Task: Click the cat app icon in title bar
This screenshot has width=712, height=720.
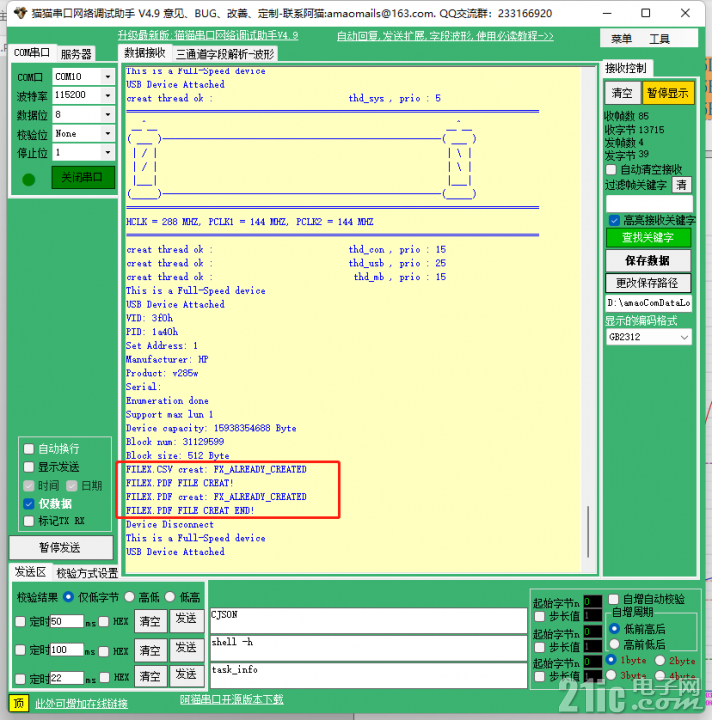Action: point(20,12)
